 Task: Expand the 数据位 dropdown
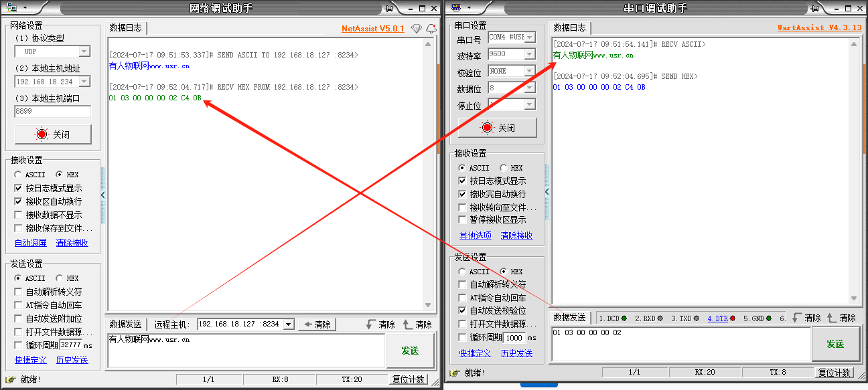[x=530, y=88]
